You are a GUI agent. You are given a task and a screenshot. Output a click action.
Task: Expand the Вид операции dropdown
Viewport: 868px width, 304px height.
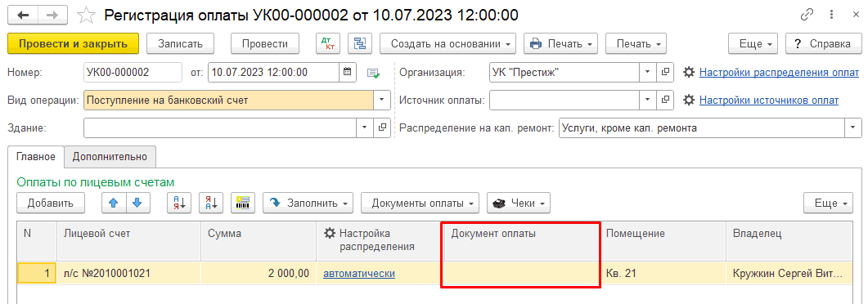(x=381, y=100)
